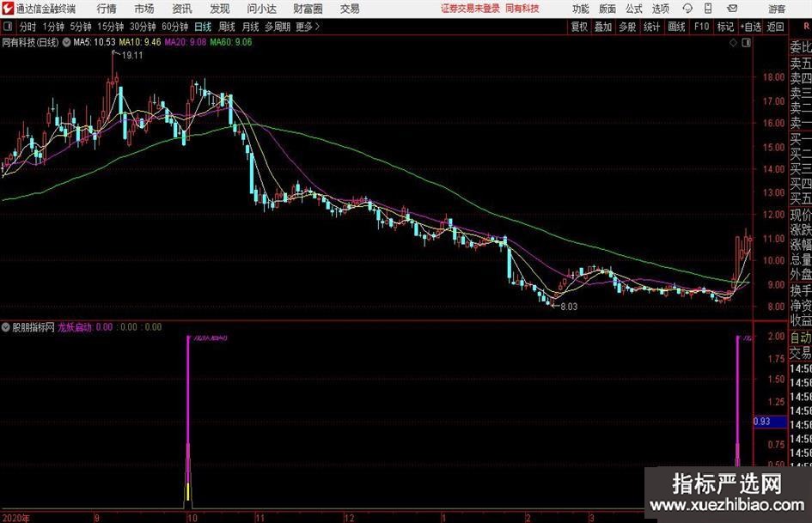Click the 12 month marker on time axis
This screenshot has width=812, height=523.
pos(350,518)
